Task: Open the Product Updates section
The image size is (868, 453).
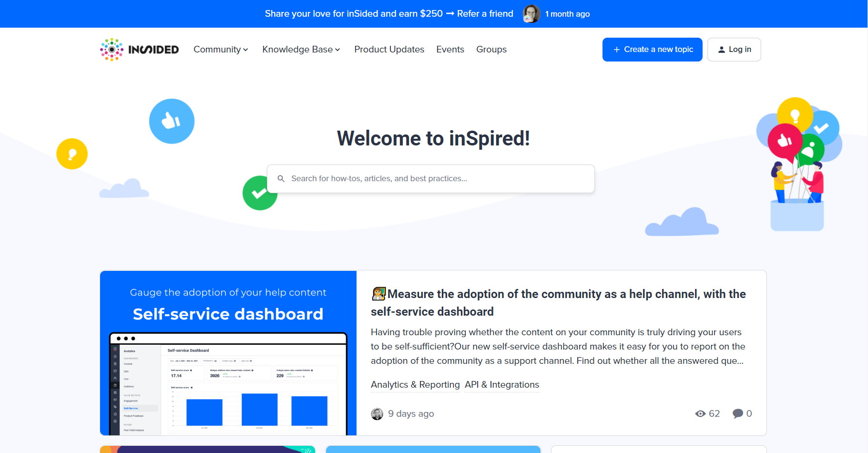Action: [389, 49]
